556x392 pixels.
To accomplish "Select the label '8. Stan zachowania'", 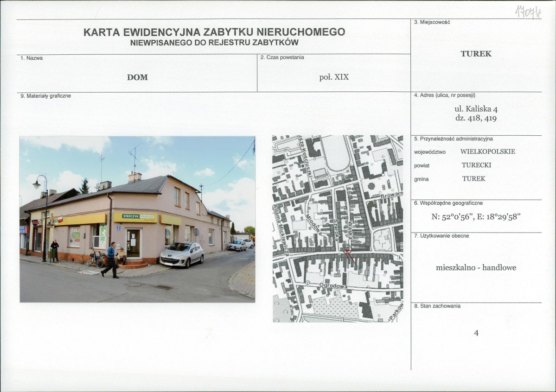I will coord(437,306).
